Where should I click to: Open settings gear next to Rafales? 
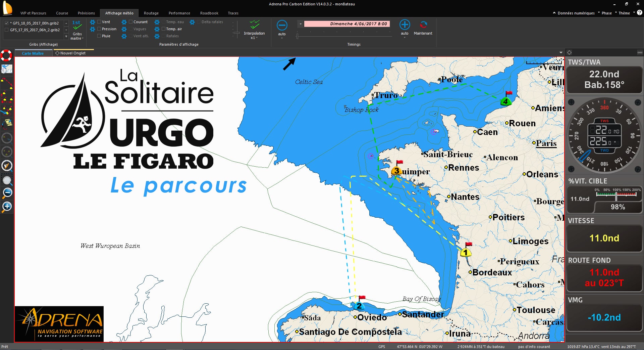point(157,36)
